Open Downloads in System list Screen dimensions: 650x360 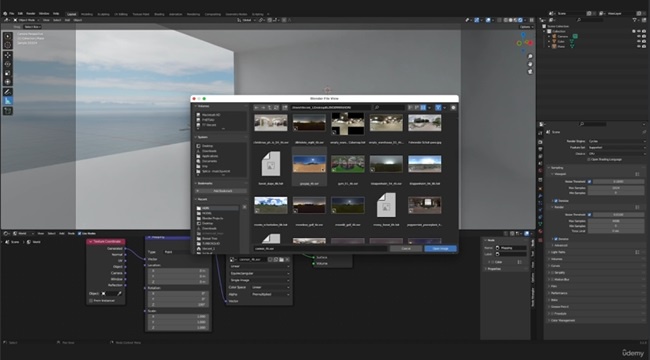pos(209,151)
